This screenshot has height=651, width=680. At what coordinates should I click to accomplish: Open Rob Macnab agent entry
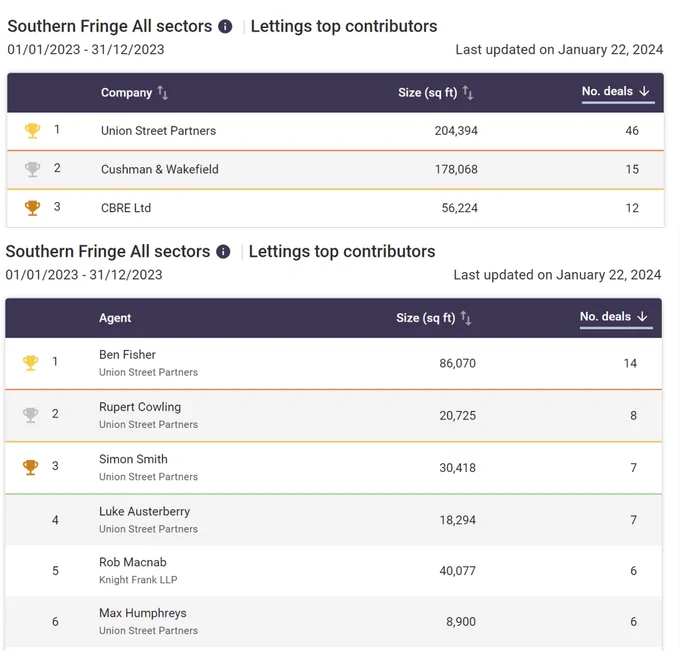[x=333, y=571]
